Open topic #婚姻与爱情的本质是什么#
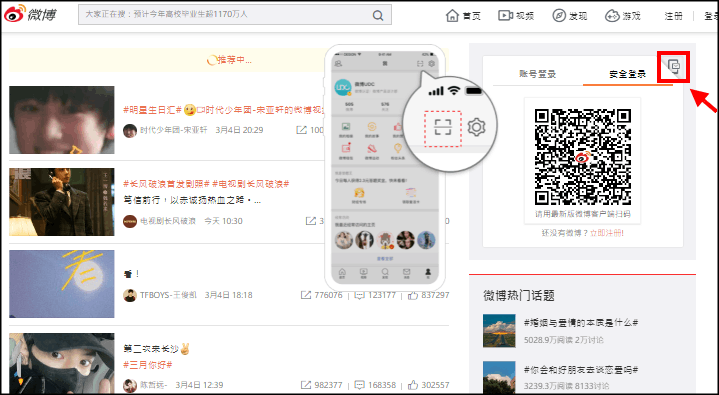The image size is (719, 395). [581, 323]
